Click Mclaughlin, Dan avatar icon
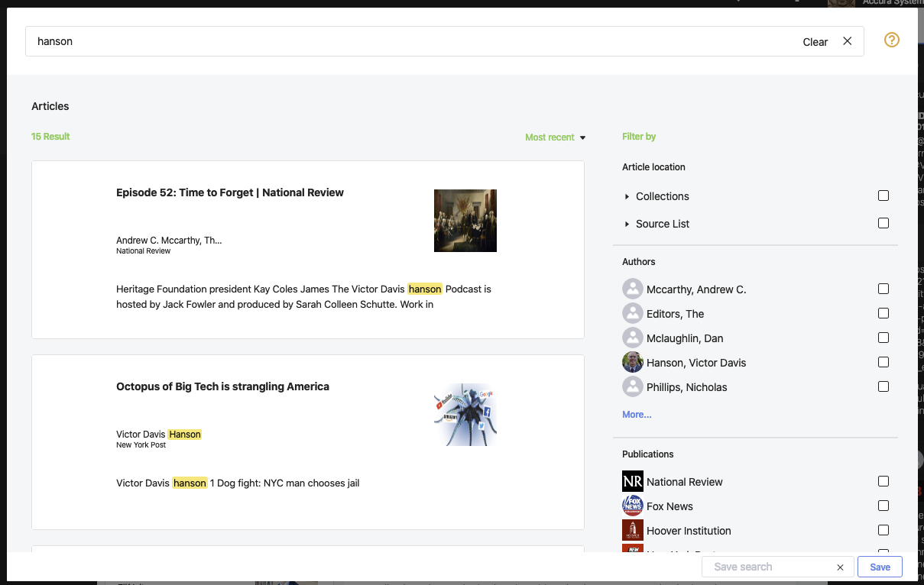This screenshot has height=585, width=924. point(633,338)
